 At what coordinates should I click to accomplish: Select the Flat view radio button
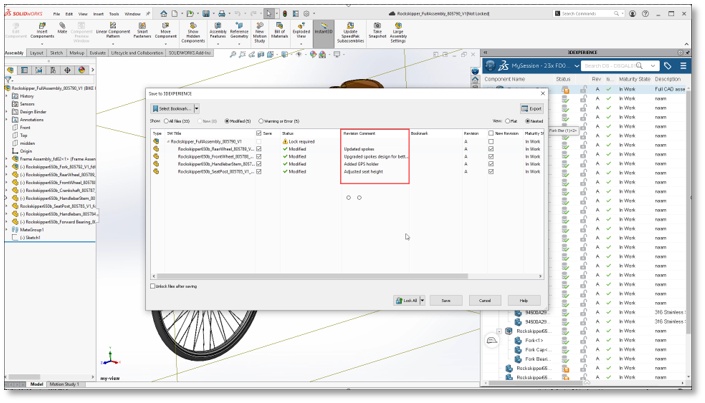tap(508, 121)
